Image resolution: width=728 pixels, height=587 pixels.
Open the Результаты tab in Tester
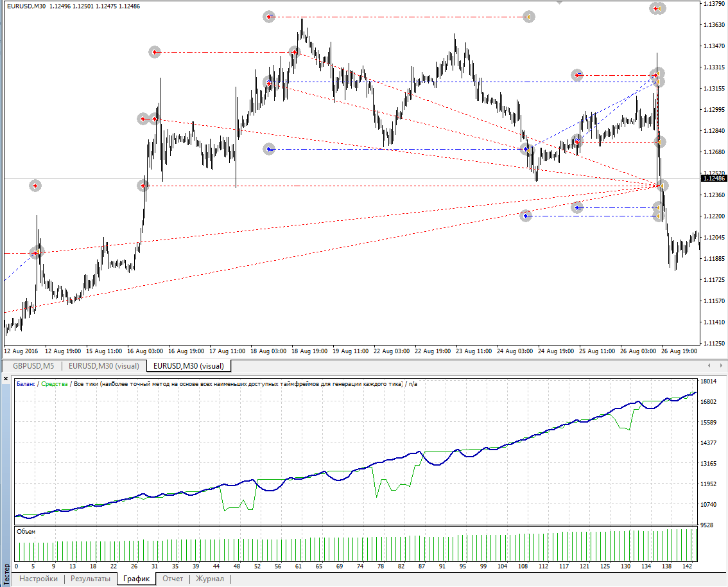click(91, 579)
